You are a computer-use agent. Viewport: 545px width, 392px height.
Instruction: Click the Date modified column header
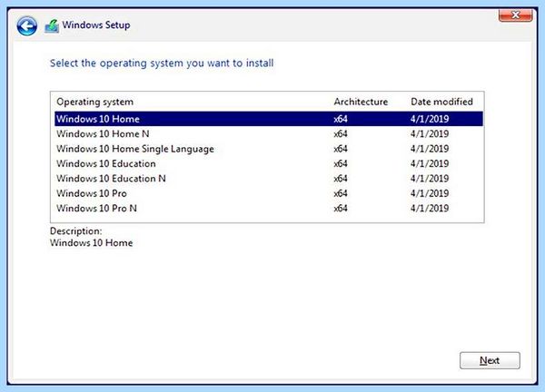point(441,102)
